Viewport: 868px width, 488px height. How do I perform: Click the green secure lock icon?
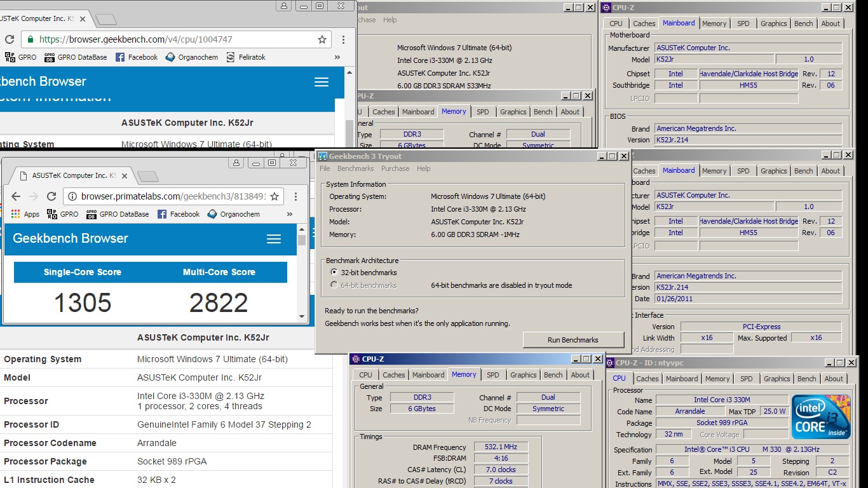29,39
